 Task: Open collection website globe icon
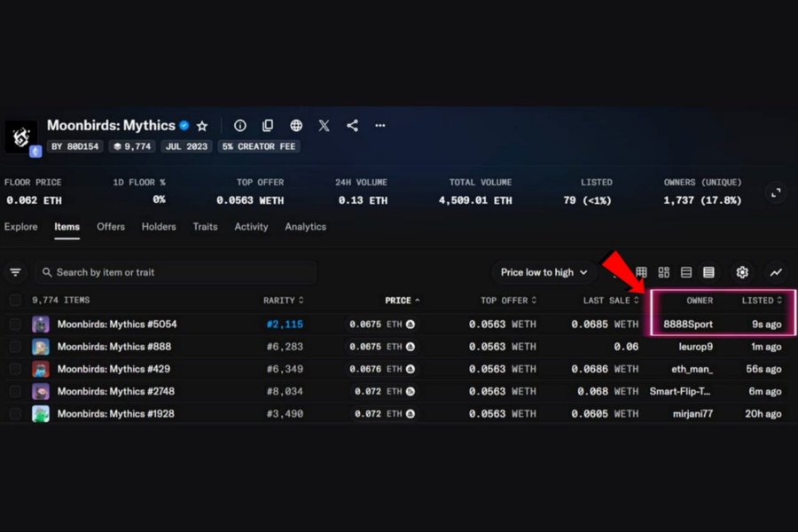[296, 125]
